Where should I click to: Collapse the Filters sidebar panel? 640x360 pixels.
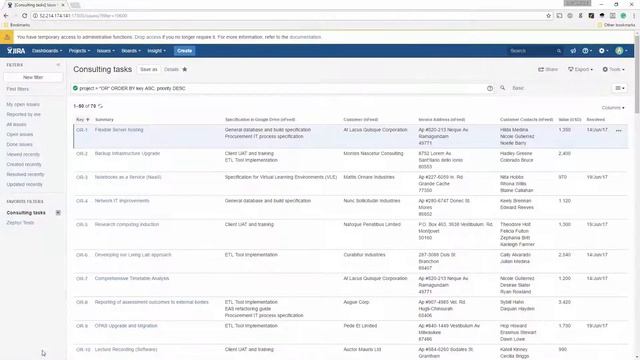58,65
